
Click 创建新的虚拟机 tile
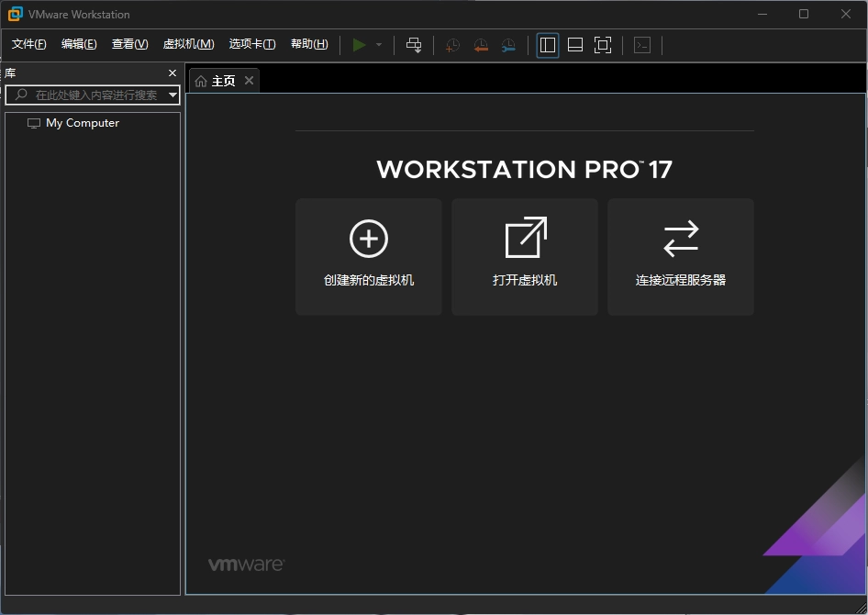(369, 257)
